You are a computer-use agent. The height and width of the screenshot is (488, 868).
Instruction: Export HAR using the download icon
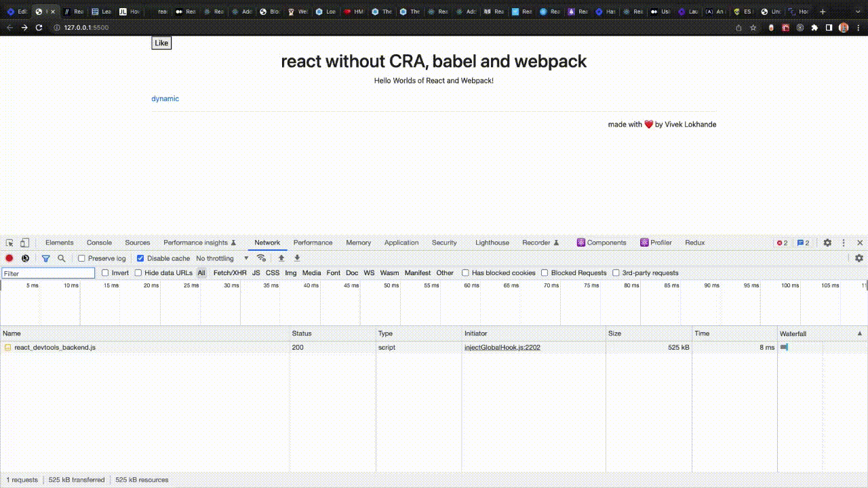[297, 258]
